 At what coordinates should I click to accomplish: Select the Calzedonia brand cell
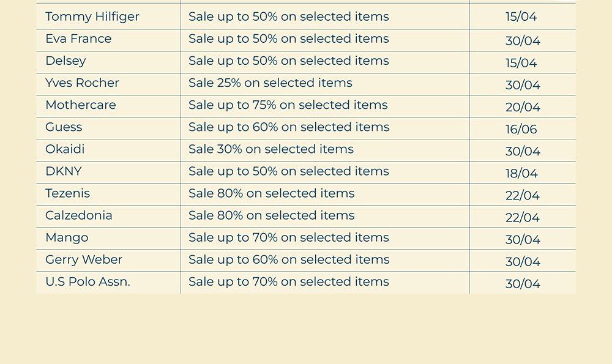(x=79, y=215)
